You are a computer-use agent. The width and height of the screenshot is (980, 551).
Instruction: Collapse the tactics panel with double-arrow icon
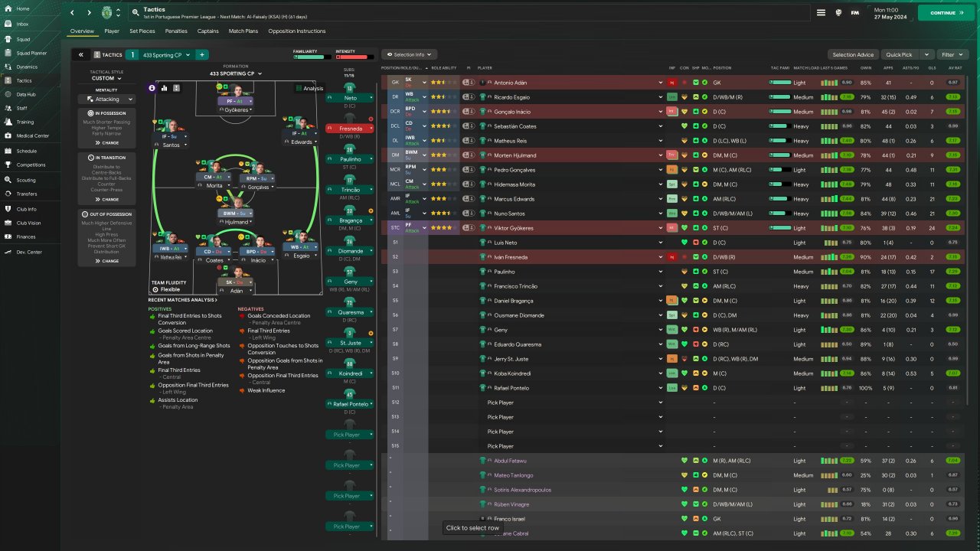80,55
